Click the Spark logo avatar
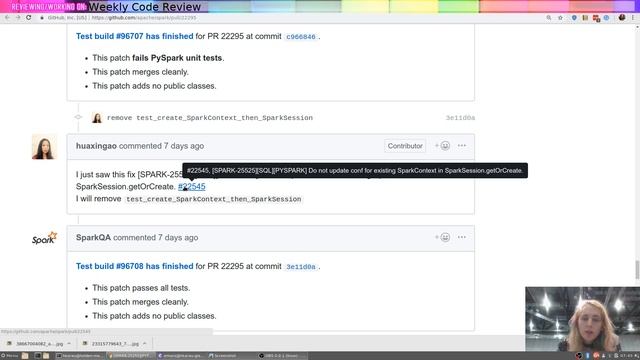 [44, 238]
